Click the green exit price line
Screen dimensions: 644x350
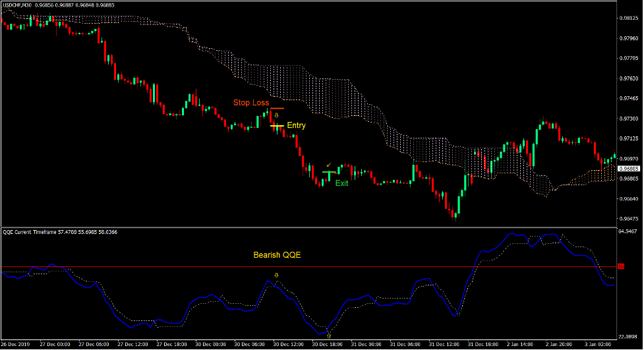pos(329,173)
